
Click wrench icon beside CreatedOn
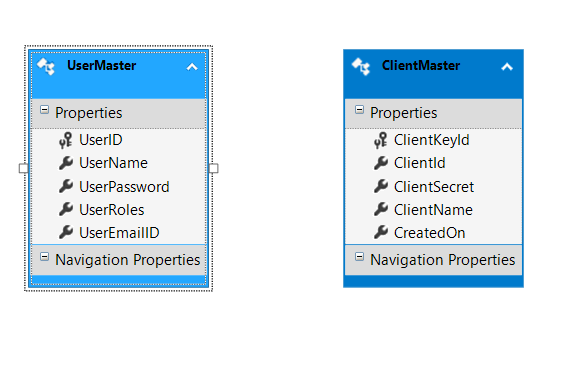click(381, 232)
